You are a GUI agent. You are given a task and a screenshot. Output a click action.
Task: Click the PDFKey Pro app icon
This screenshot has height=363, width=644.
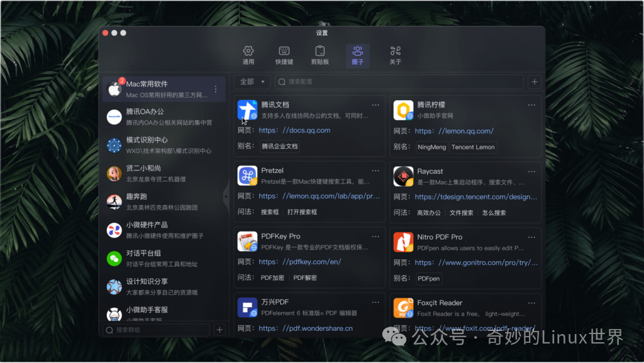pos(247,242)
